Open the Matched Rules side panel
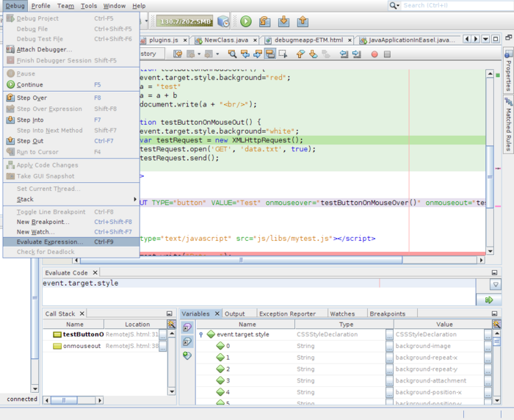 point(508,125)
